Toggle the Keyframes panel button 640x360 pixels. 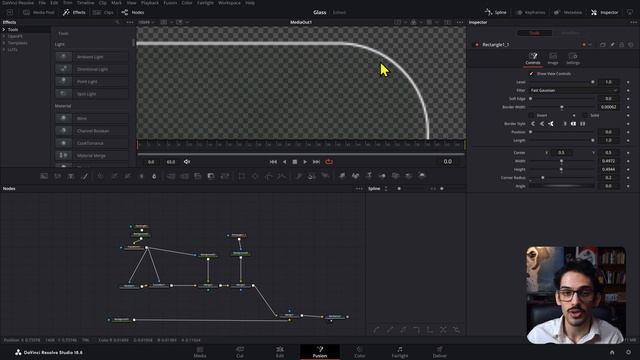pos(530,13)
